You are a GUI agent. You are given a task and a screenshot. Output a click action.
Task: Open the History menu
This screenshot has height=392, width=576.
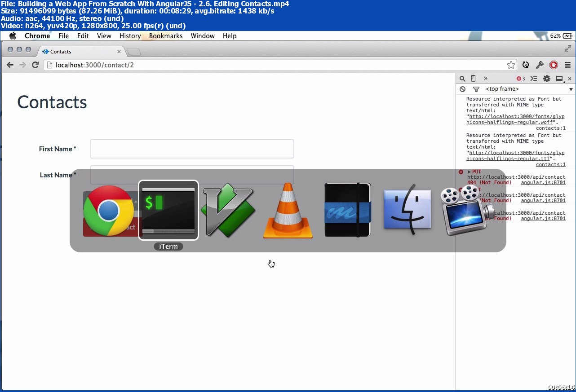(x=130, y=36)
